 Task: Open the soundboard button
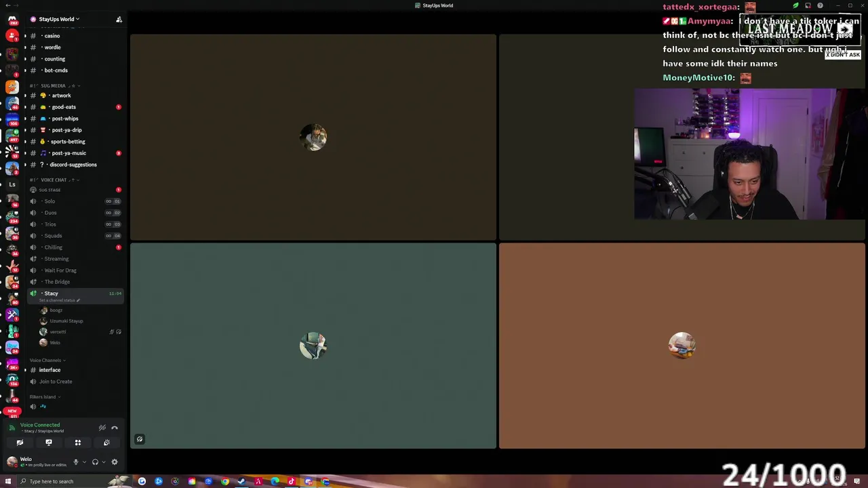pos(106,443)
